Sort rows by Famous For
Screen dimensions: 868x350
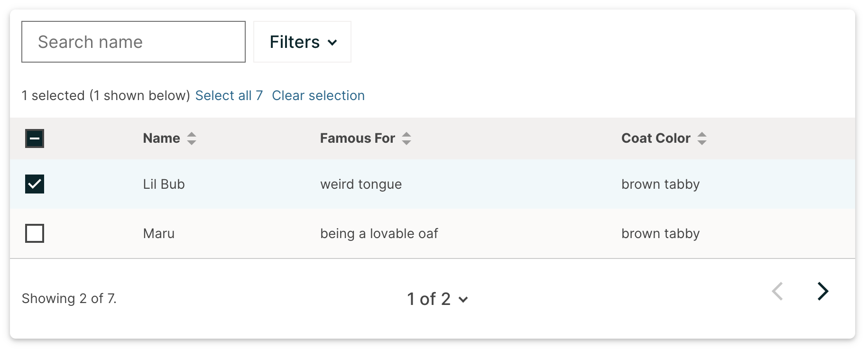tap(358, 138)
